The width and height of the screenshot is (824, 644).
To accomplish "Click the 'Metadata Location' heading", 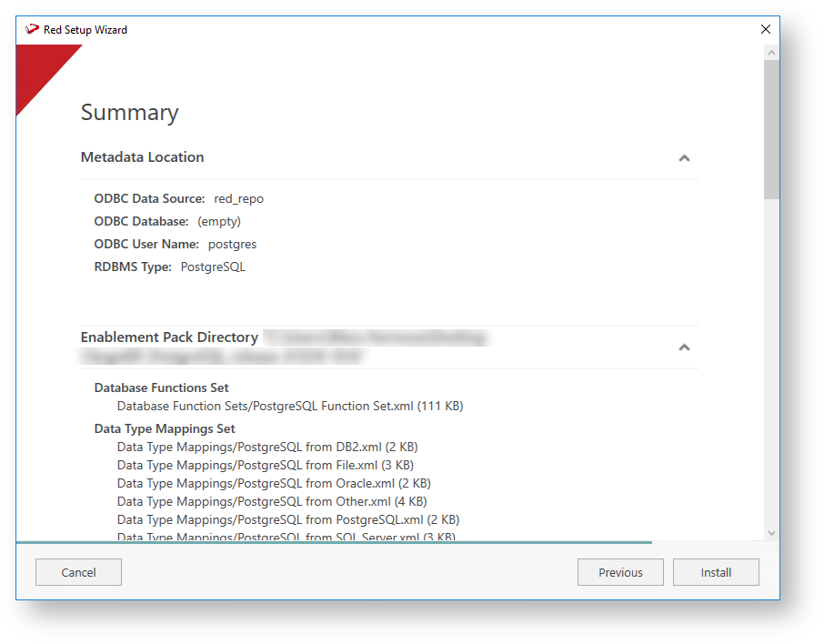I will [143, 157].
